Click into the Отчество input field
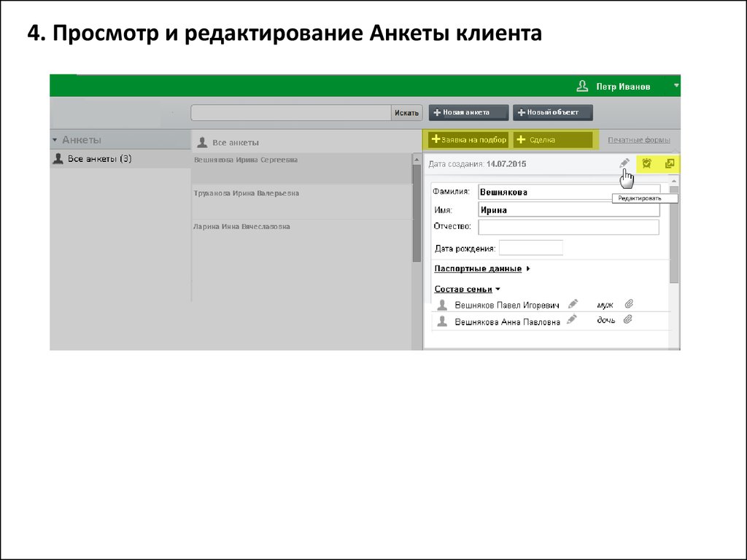The height and width of the screenshot is (560, 747). pos(568,227)
